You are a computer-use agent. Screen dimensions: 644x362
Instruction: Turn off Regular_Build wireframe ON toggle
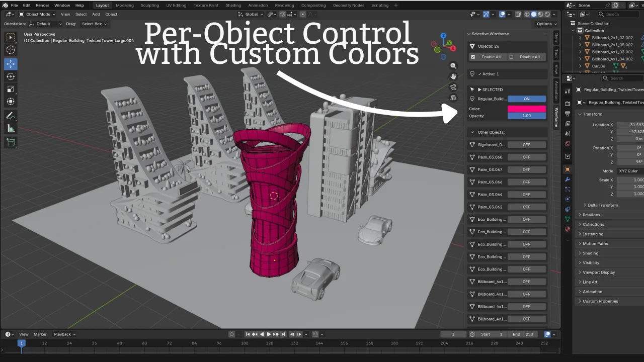(526, 99)
